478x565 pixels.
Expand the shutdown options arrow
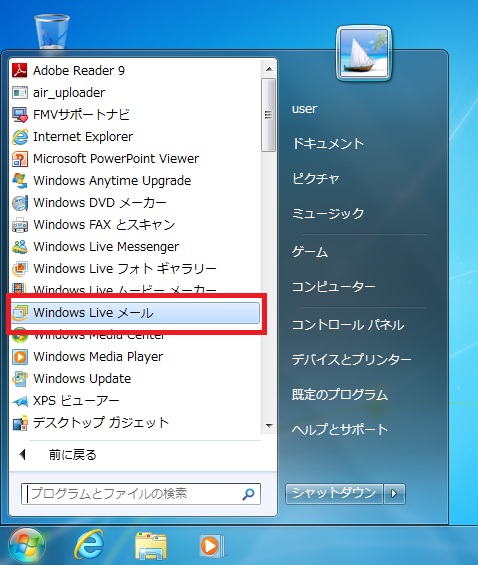(394, 493)
